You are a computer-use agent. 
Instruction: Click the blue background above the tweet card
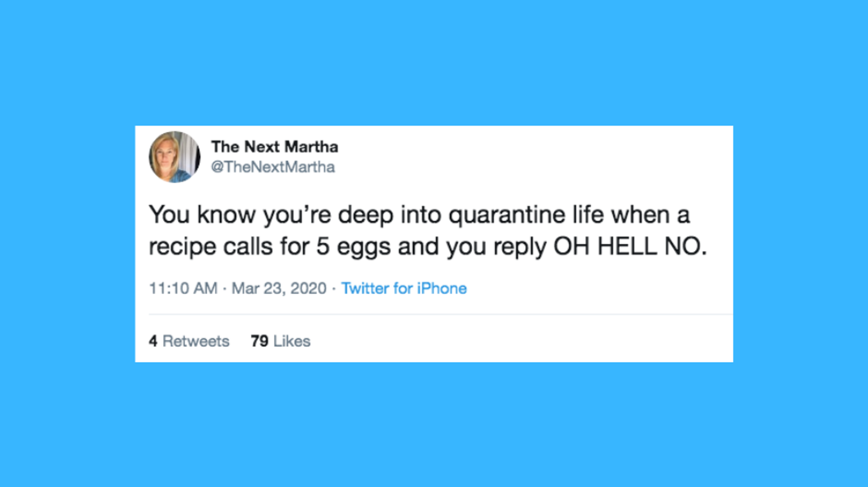point(434,59)
